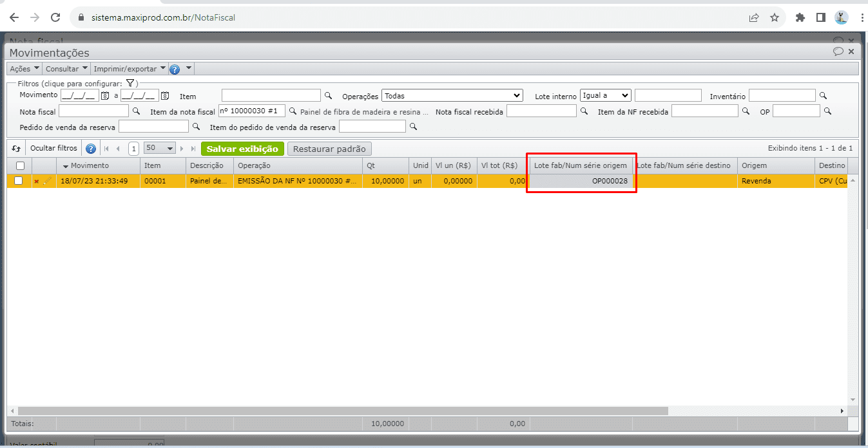Screen dimensions: 868x448
Task: Open the browser three-dot menu
Action: click(x=862, y=17)
